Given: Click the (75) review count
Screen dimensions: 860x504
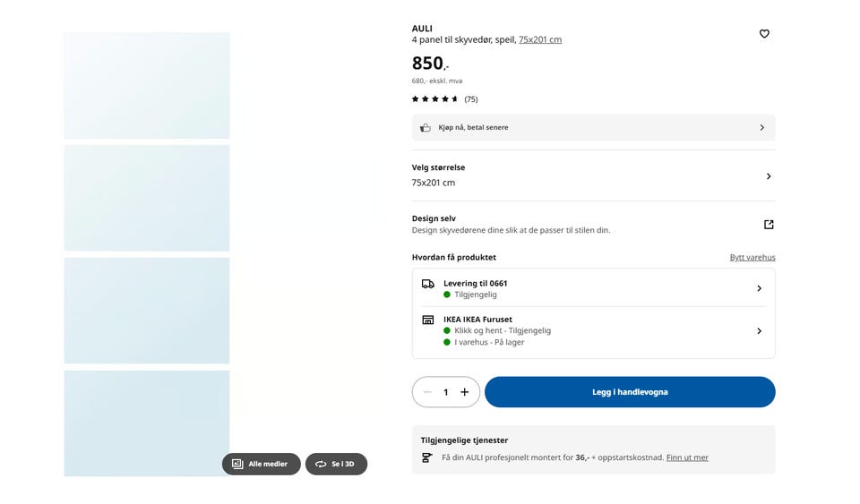Looking at the screenshot, I should (x=471, y=99).
